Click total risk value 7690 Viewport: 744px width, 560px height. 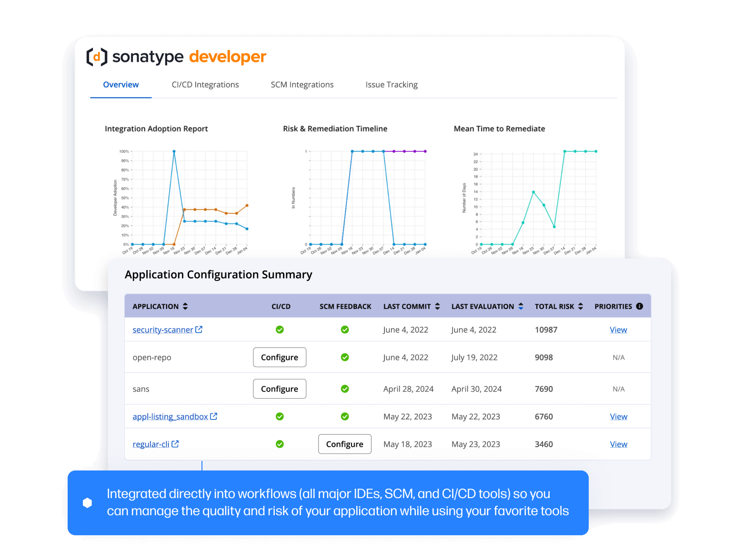(543, 389)
